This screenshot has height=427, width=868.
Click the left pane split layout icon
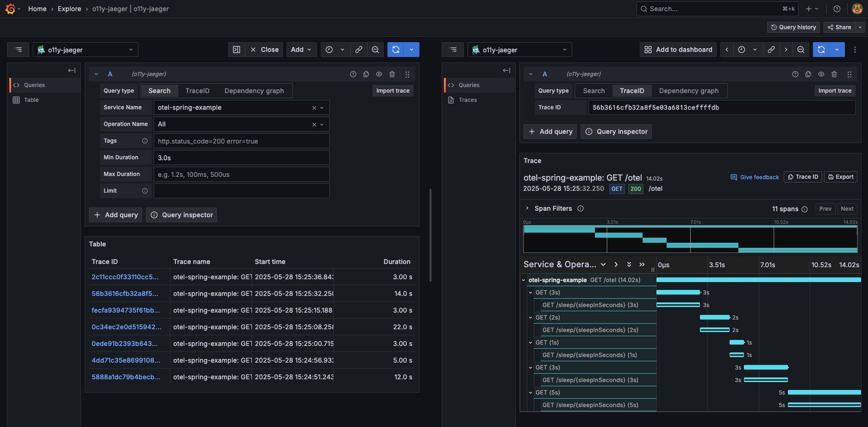click(237, 50)
